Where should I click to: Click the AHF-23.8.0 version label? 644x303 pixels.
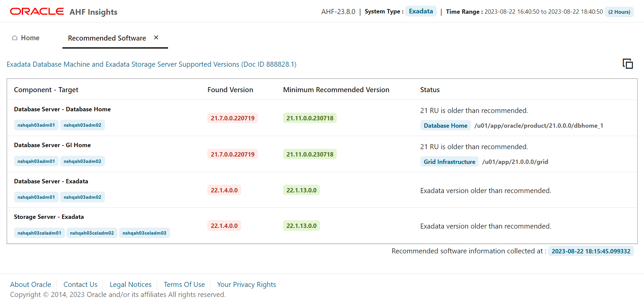pos(338,12)
